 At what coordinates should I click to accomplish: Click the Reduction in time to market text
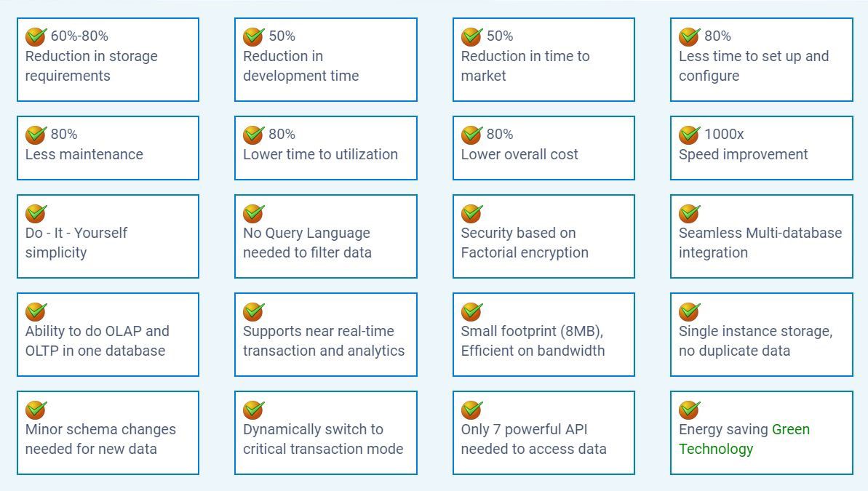click(x=525, y=66)
